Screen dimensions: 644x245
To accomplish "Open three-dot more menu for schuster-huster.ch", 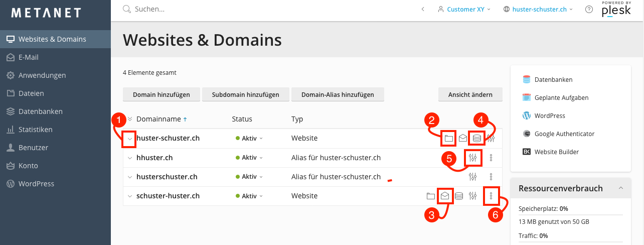I will click(x=491, y=196).
